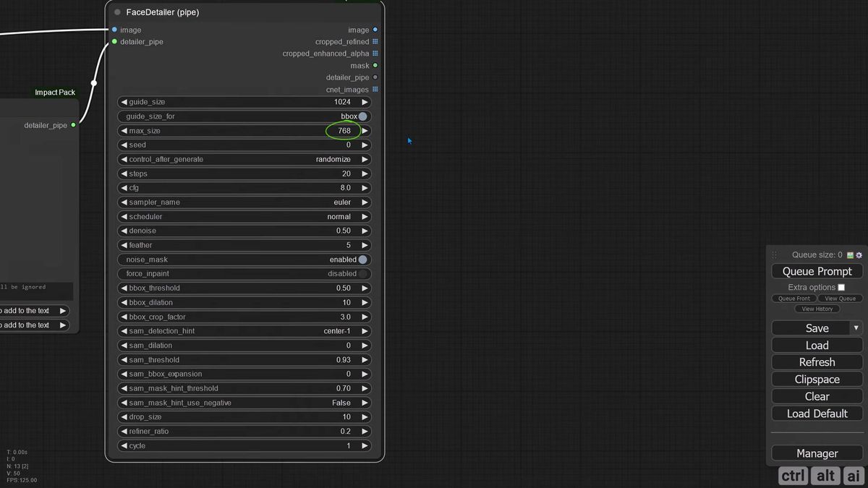Click Load Default button
This screenshot has height=488, width=868.
pos(817,414)
